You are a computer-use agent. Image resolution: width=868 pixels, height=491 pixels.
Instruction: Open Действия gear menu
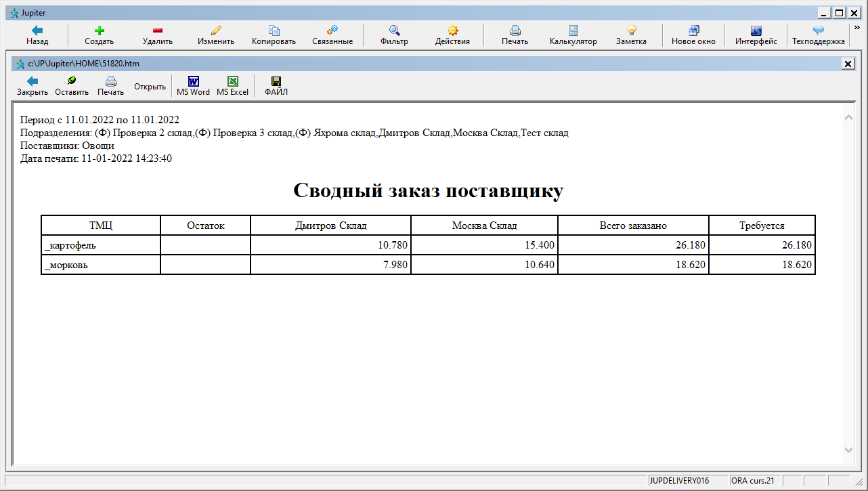452,35
